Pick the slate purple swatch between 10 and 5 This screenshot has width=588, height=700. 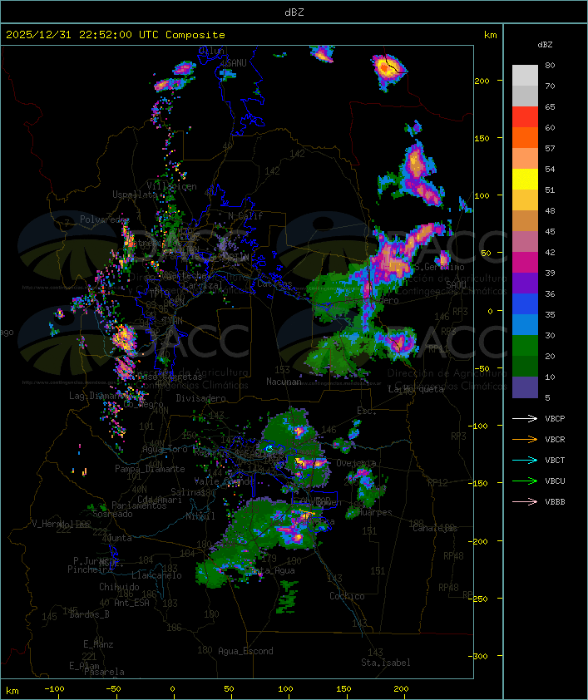(525, 387)
